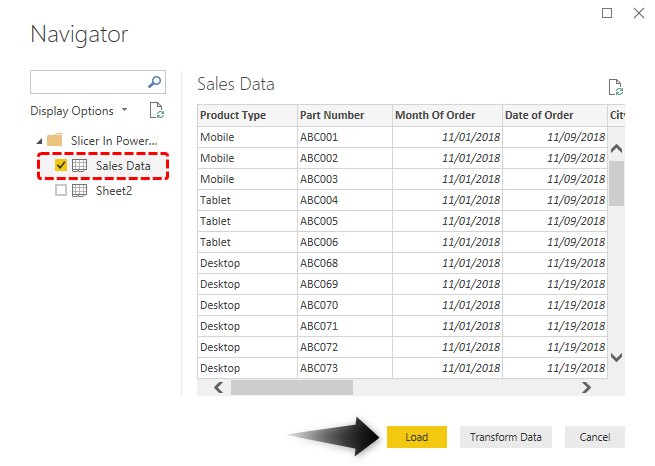The width and height of the screenshot is (655, 466).
Task: Click the ABC071 cell
Action: pos(345,326)
